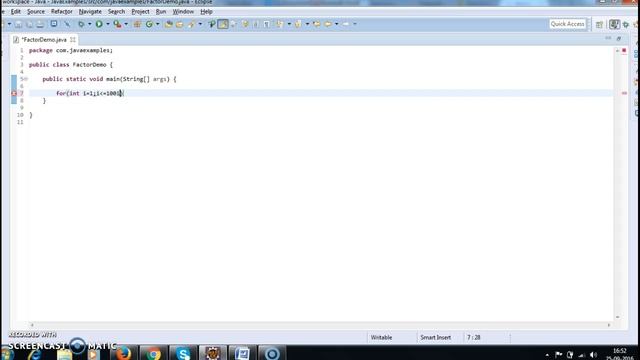This screenshot has width=640, height=360.
Task: Click the editor vertical scroll down arrow
Action: coord(617,317)
